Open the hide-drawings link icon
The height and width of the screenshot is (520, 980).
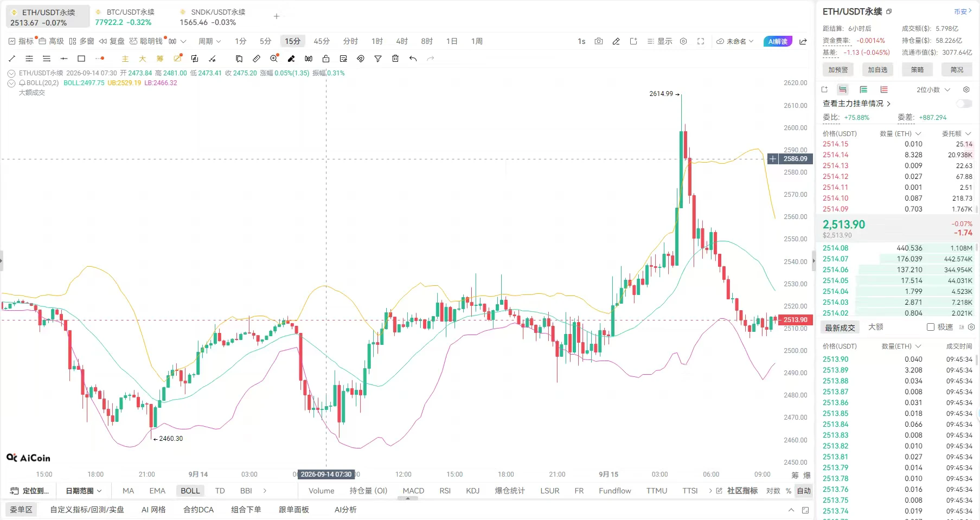[x=361, y=59]
